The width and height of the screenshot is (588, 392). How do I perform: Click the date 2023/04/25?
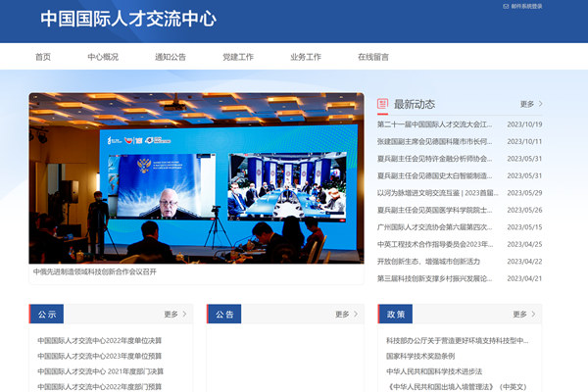coord(524,244)
